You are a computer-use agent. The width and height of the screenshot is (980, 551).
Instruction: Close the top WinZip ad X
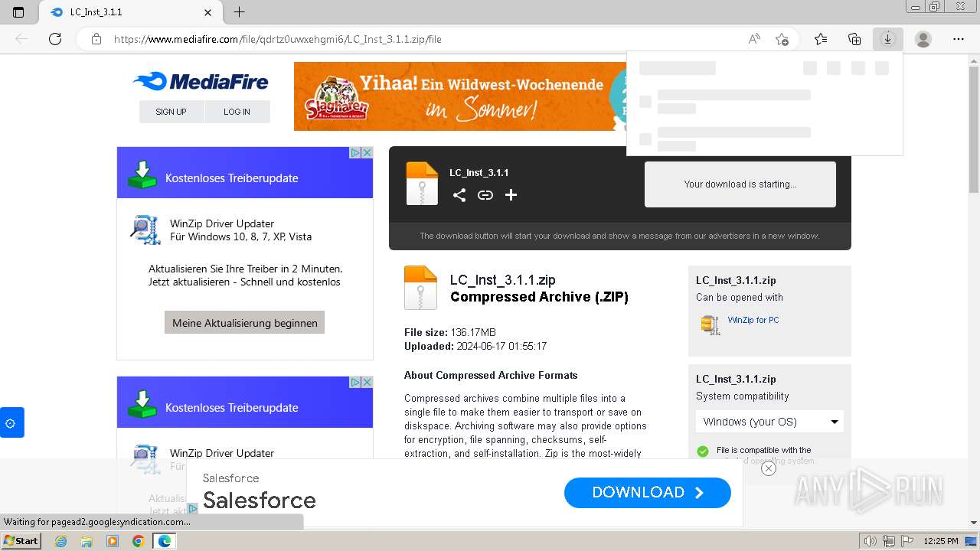click(x=367, y=153)
